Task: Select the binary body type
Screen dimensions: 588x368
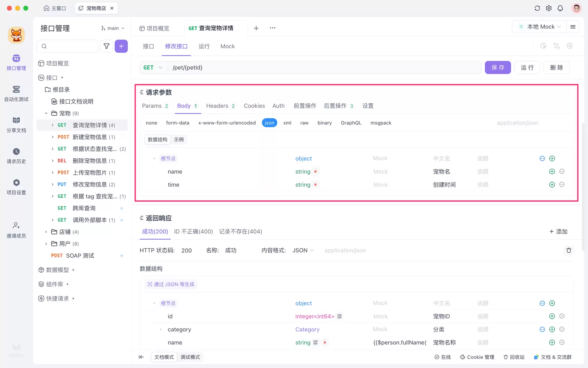Action: click(325, 123)
